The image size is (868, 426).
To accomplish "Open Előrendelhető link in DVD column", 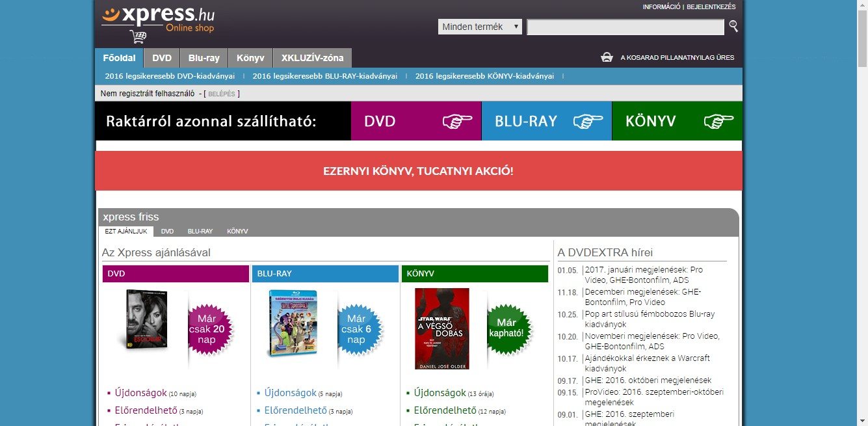I will [x=146, y=410].
